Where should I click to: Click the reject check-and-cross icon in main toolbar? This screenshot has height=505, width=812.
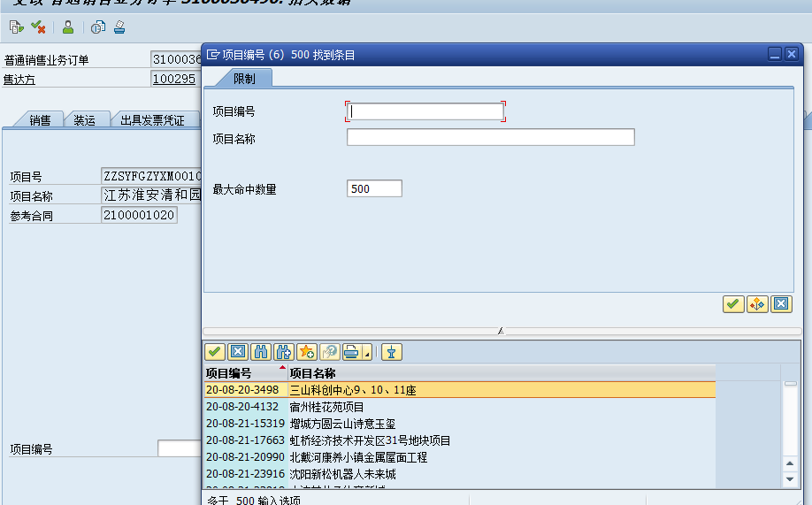pyautogui.click(x=39, y=27)
